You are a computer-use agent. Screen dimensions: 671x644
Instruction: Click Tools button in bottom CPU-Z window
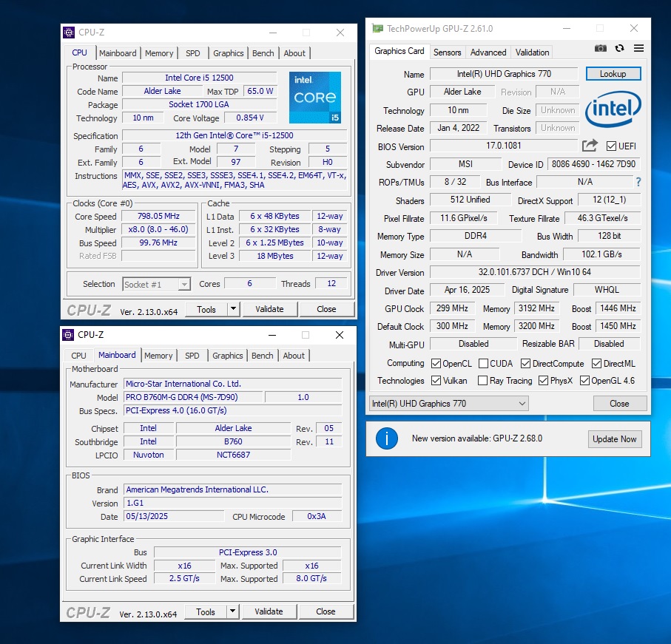[x=206, y=611]
